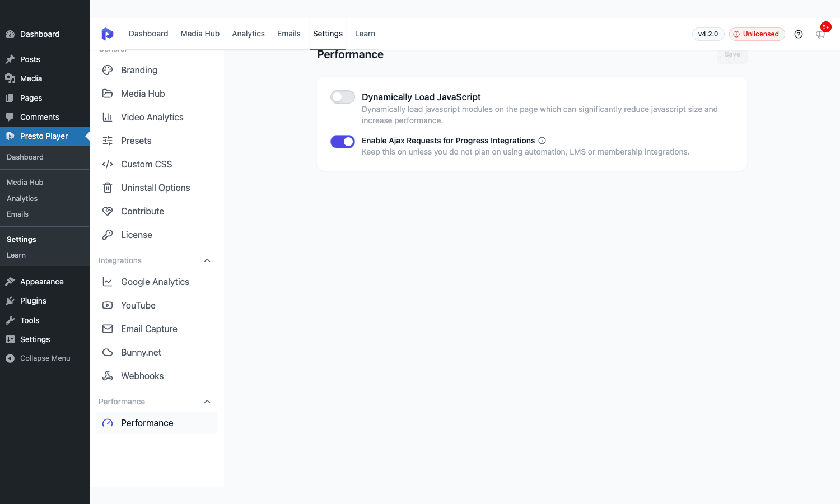Screen dimensions: 840x504
Task: Click the Unlicensed badge
Action: (757, 34)
